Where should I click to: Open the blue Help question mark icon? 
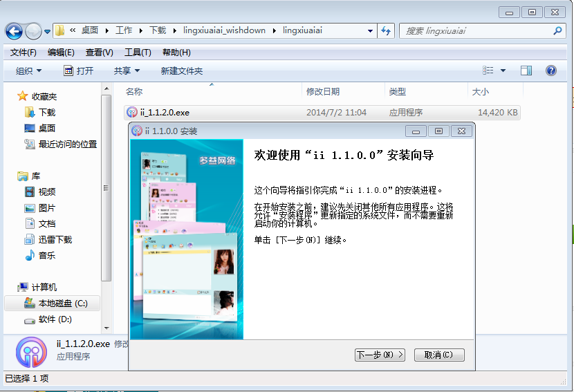[x=551, y=71]
